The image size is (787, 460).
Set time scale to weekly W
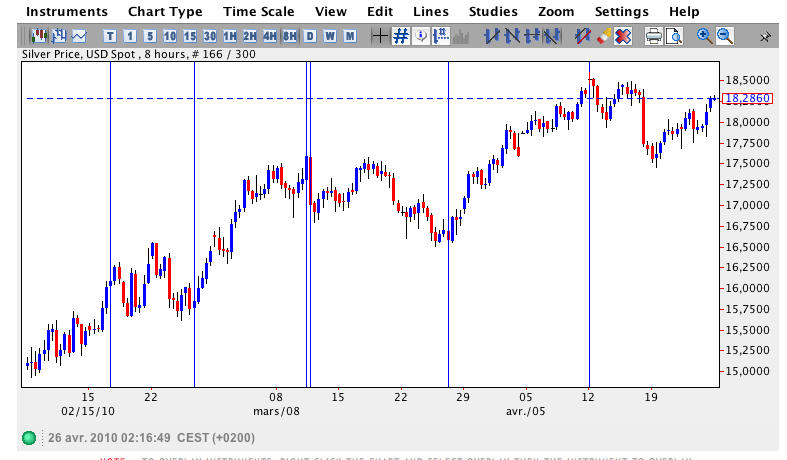click(330, 36)
